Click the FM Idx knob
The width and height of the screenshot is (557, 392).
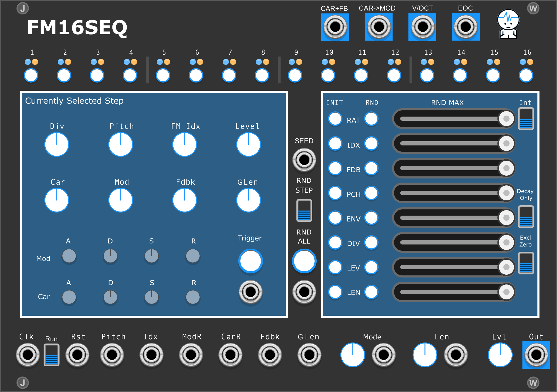coord(185,144)
